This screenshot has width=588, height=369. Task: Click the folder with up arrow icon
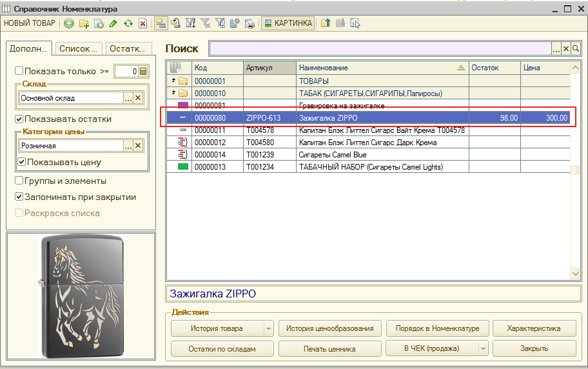point(326,24)
